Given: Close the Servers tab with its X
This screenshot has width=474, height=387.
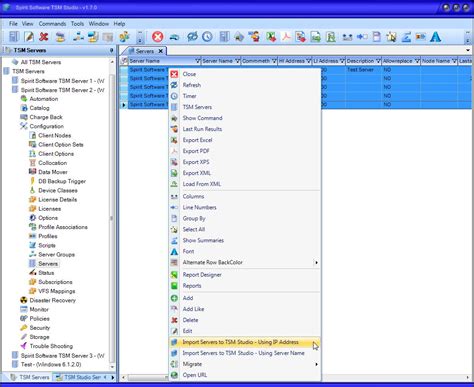Looking at the screenshot, I should (161, 51).
